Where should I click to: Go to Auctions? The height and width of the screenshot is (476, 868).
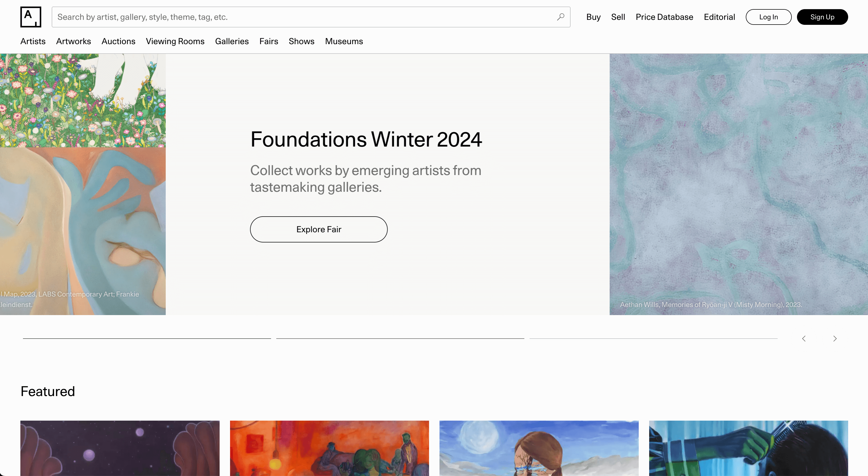pyautogui.click(x=118, y=41)
